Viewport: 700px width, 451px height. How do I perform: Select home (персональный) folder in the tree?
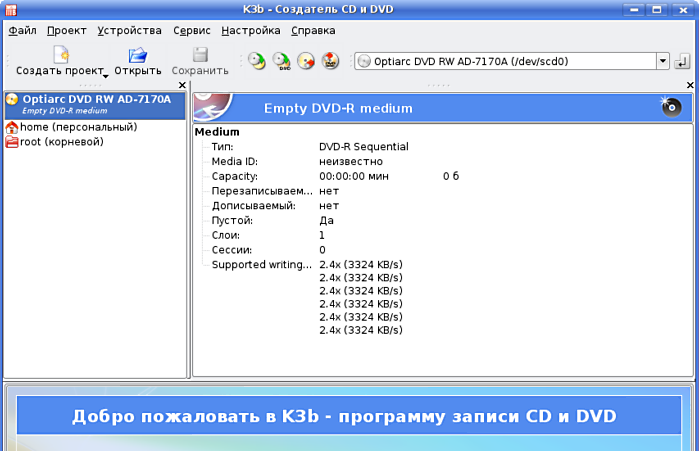click(x=71, y=127)
